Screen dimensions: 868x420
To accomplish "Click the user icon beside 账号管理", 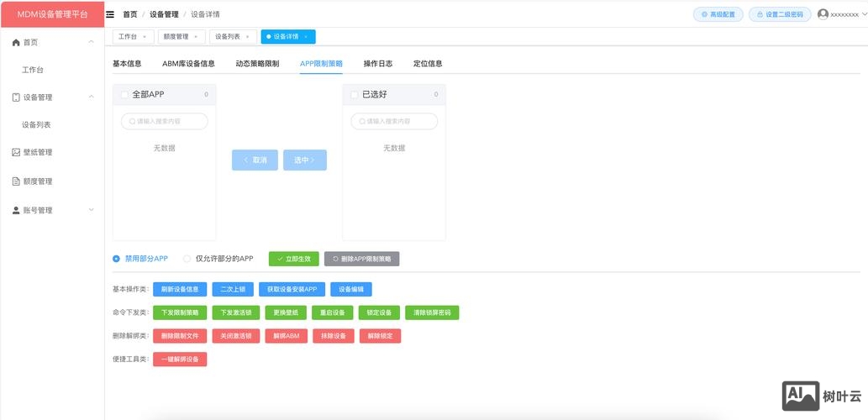I will click(x=16, y=210).
